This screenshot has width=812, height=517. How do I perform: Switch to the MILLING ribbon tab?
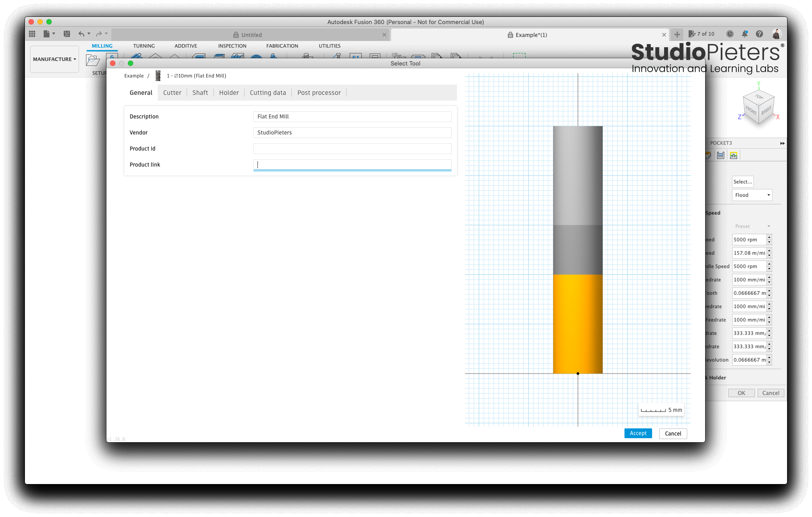coord(102,46)
